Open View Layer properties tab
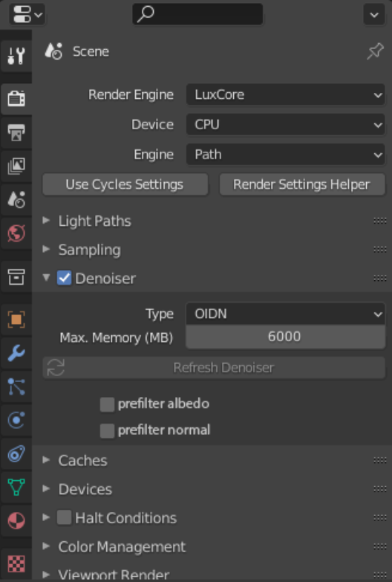The height and width of the screenshot is (582, 392). pos(16,166)
